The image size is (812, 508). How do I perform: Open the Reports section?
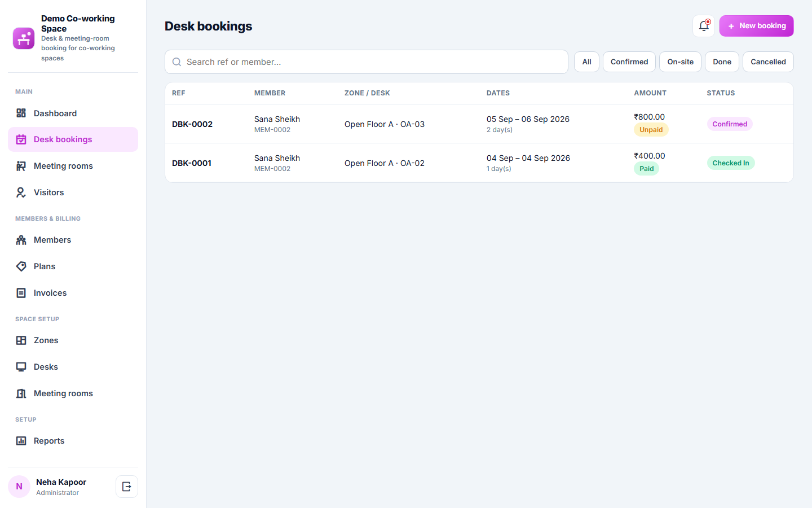(x=73, y=441)
